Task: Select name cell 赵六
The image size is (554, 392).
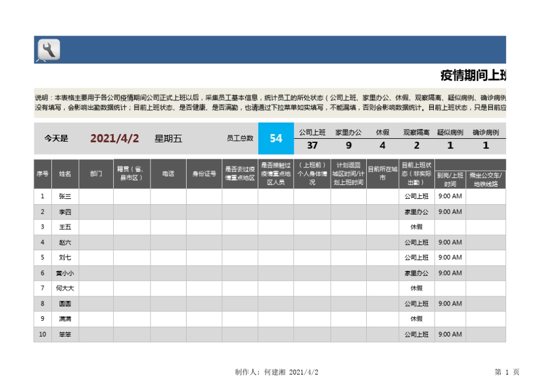Action: point(65,243)
